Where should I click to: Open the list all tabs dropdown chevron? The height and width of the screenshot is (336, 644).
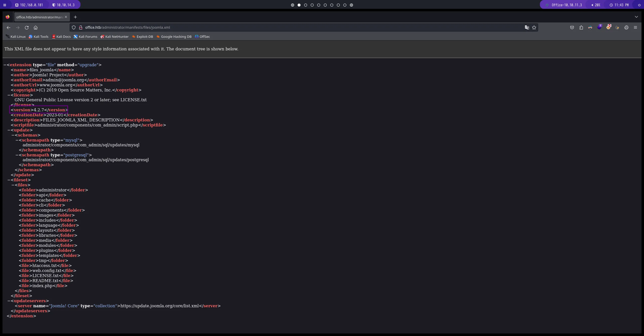click(x=636, y=17)
